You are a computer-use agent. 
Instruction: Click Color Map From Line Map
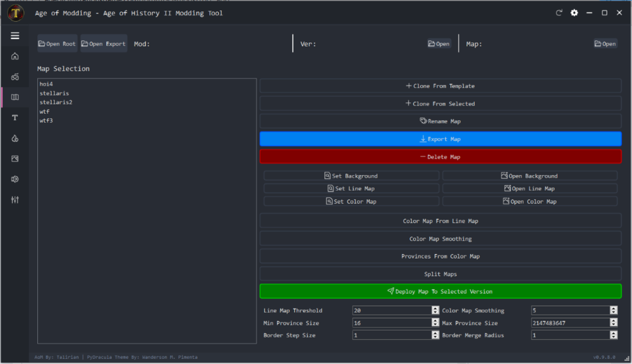(441, 221)
